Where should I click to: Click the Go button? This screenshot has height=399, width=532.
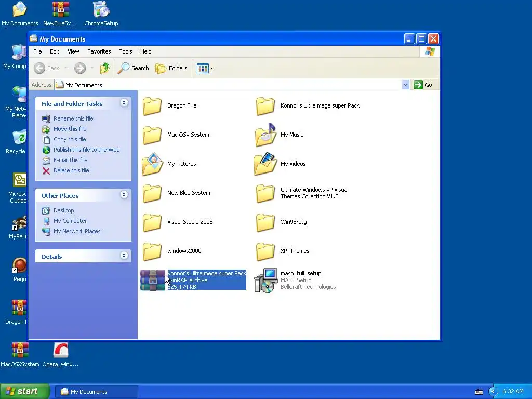pyautogui.click(x=423, y=85)
